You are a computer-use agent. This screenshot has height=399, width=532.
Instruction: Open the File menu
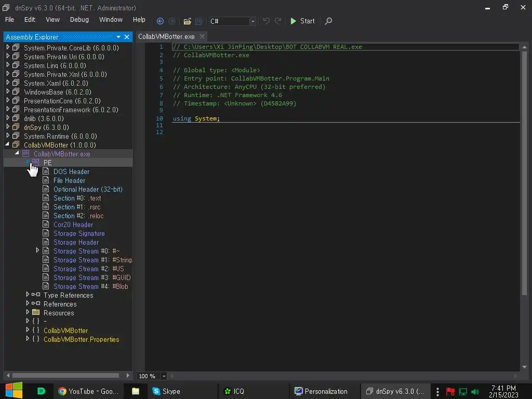[x=9, y=20]
